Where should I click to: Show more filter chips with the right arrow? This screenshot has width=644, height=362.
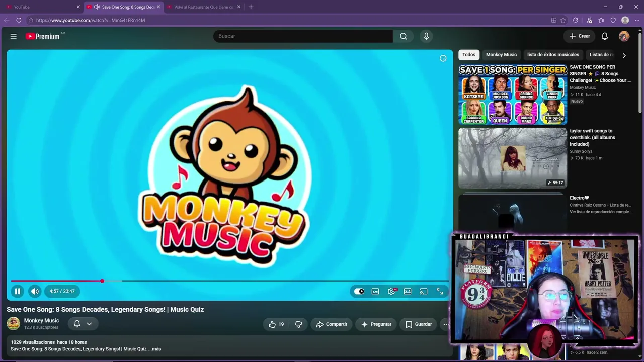(624, 55)
